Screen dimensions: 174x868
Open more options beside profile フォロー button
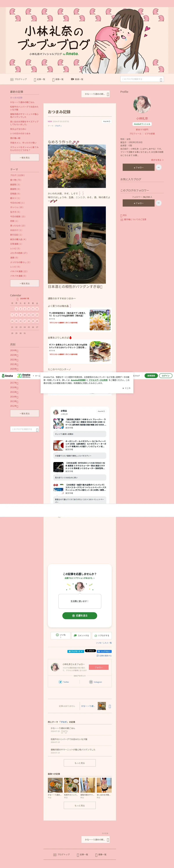[159, 167]
